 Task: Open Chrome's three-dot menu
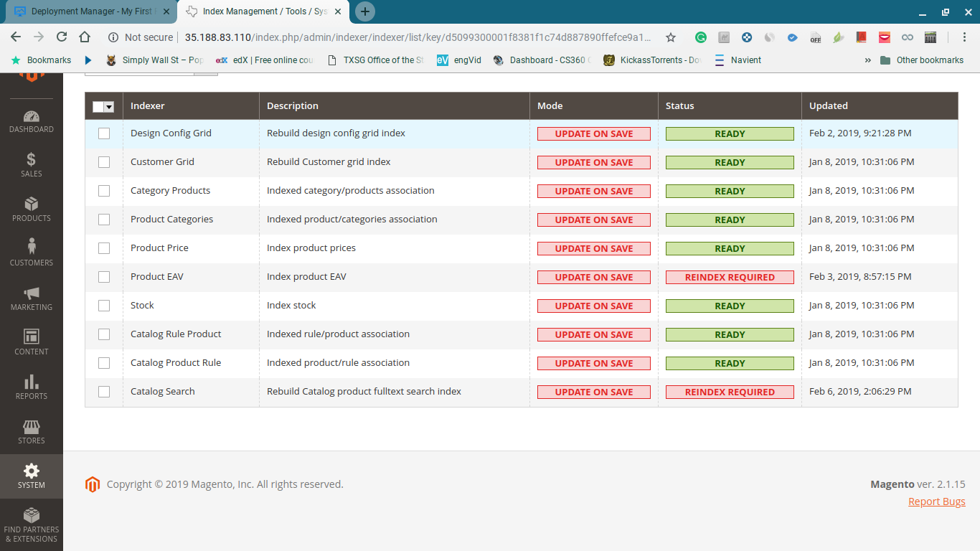tap(965, 37)
